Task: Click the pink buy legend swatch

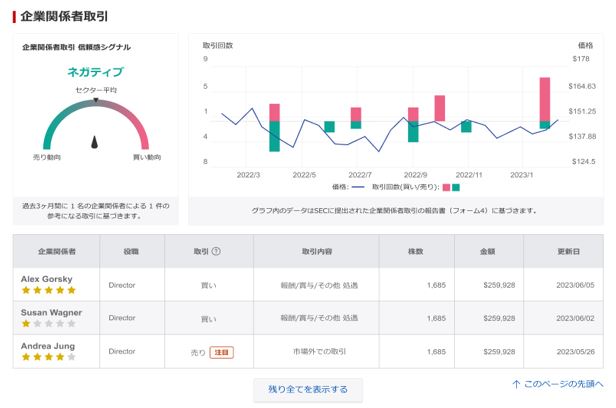Action: 446,187
